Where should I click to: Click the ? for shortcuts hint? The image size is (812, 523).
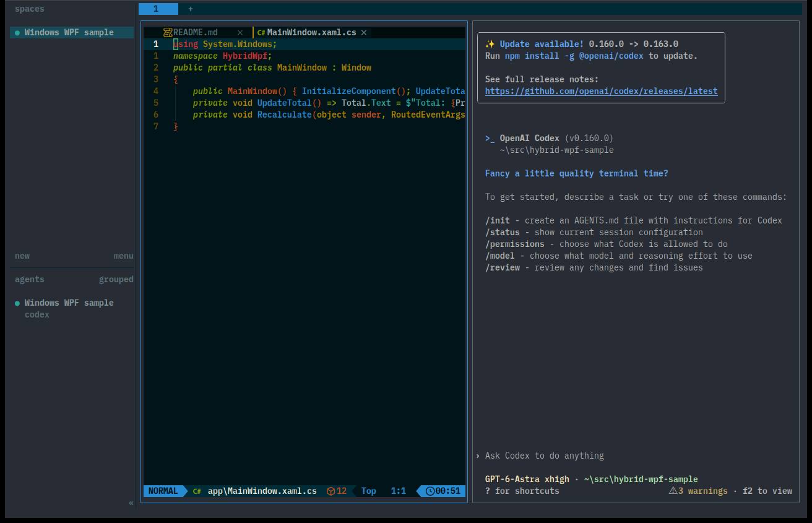click(522, 491)
